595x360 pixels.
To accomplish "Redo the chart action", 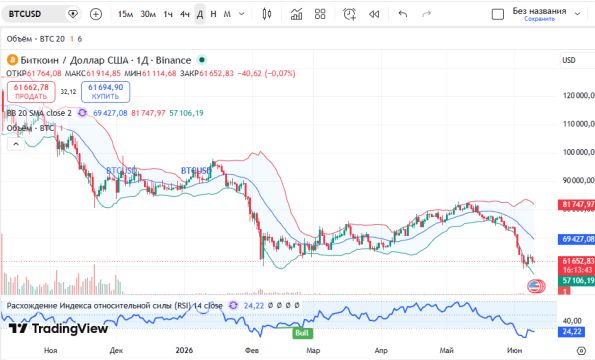I will (427, 14).
